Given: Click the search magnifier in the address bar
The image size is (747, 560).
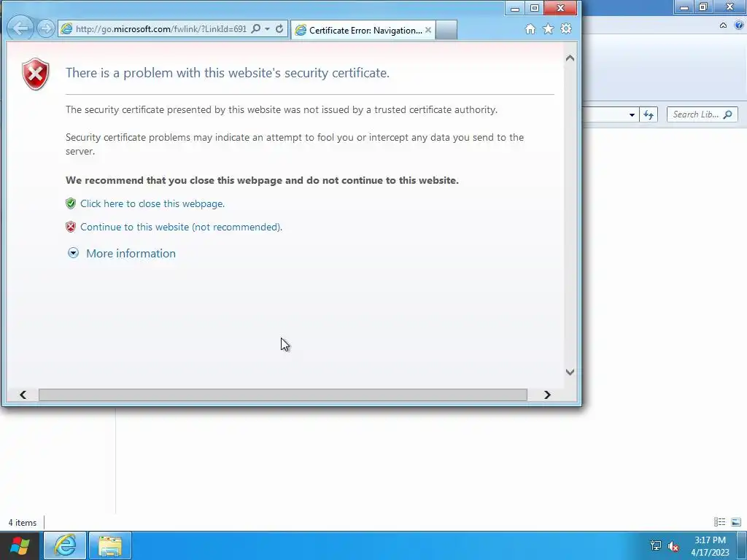Looking at the screenshot, I should pyautogui.click(x=256, y=28).
